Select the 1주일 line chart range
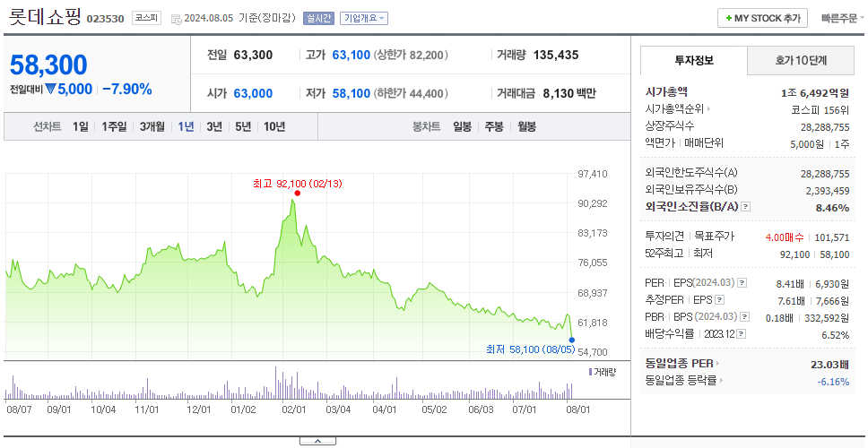868x448 pixels. click(114, 126)
